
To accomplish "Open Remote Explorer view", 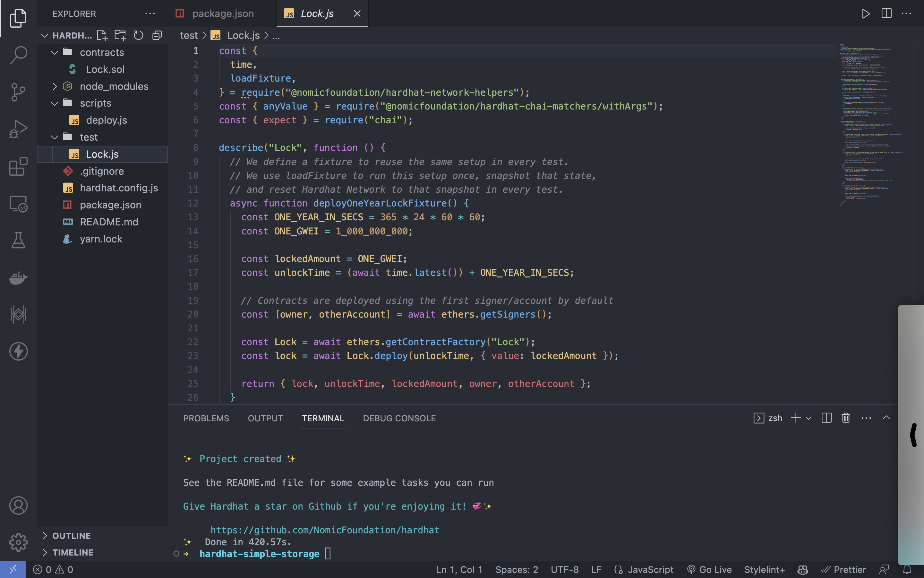I will [x=18, y=203].
